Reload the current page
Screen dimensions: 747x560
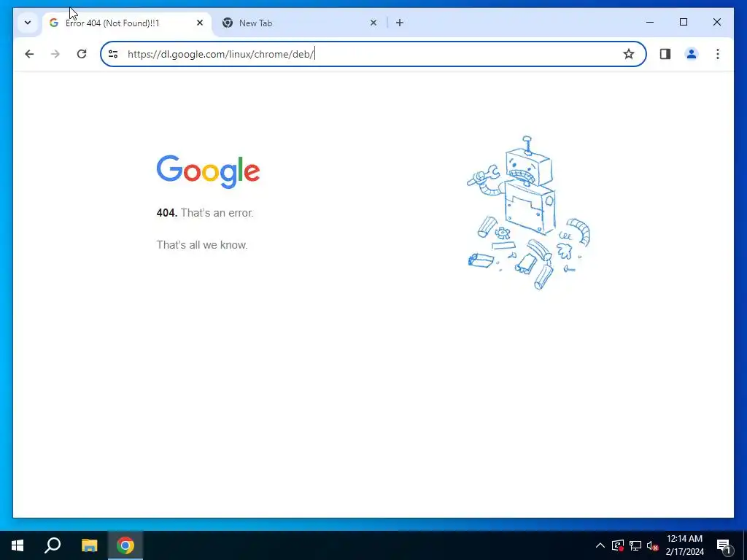pos(82,54)
